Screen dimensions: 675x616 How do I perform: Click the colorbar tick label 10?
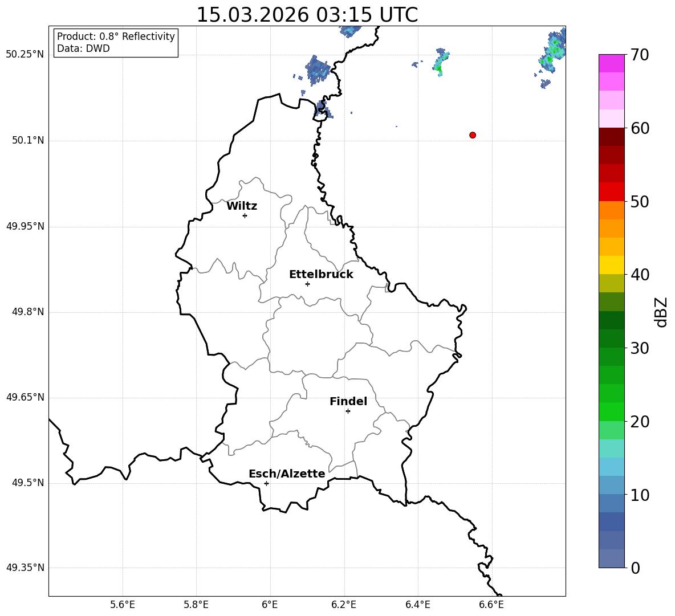point(640,495)
